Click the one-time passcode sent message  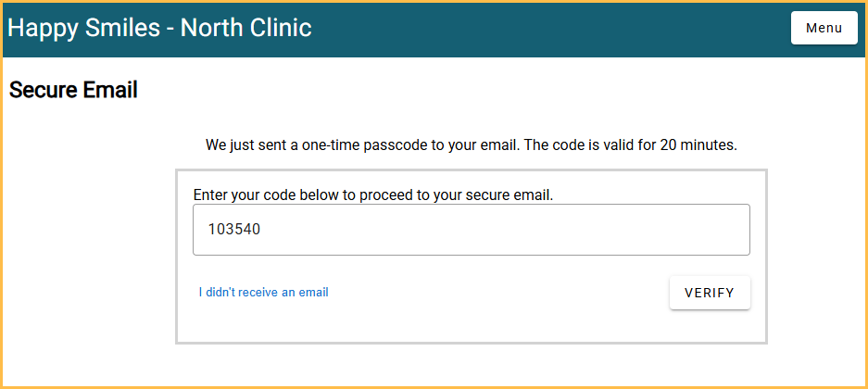pos(471,145)
